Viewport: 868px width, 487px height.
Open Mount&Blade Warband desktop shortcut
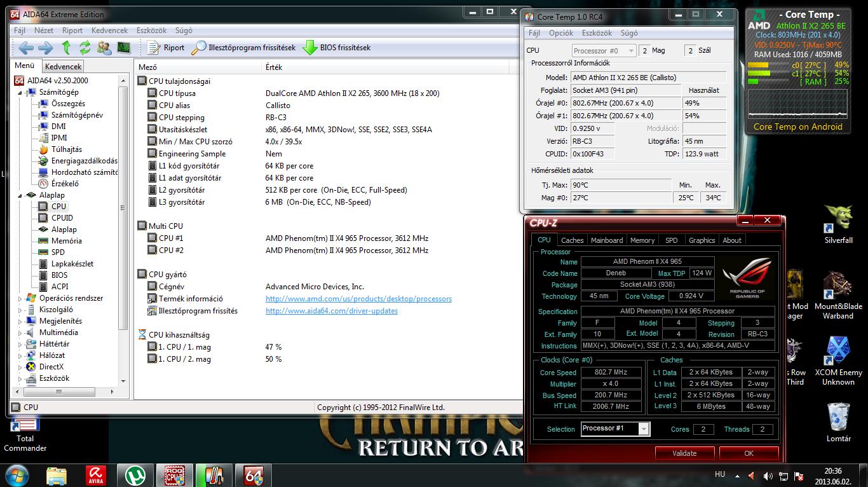tap(838, 295)
